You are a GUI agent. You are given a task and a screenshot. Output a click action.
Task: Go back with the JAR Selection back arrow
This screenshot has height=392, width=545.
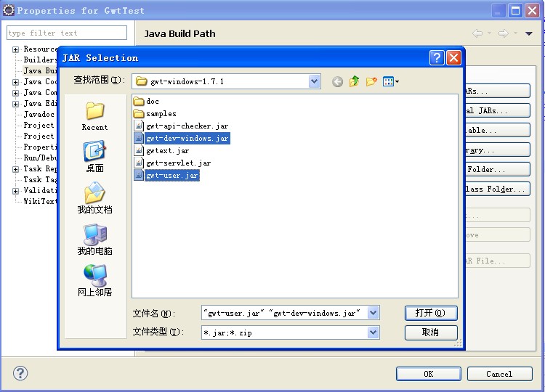pos(337,81)
